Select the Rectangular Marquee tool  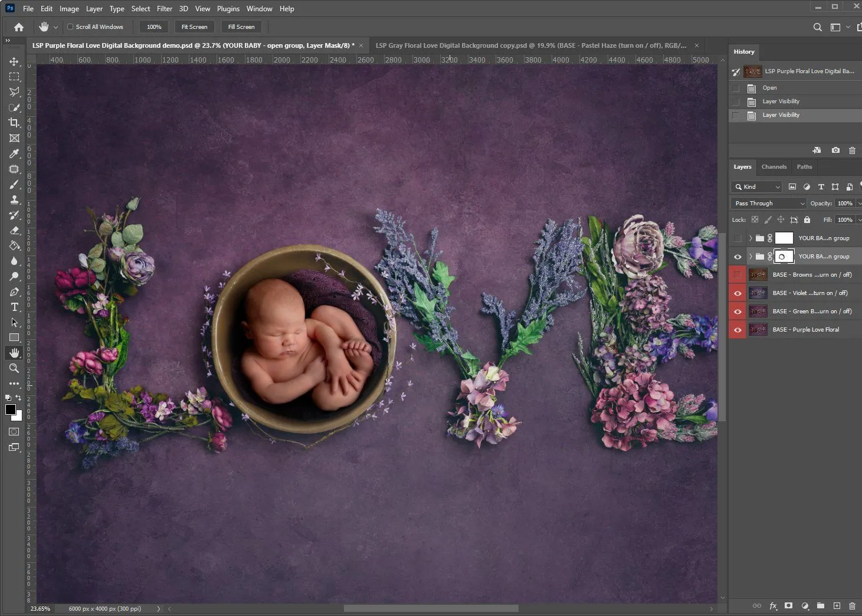point(14,77)
